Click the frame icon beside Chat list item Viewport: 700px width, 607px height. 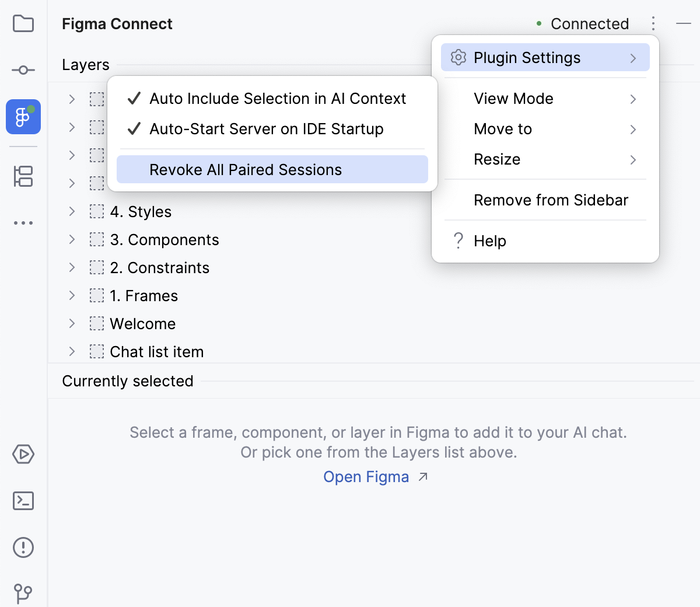97,351
